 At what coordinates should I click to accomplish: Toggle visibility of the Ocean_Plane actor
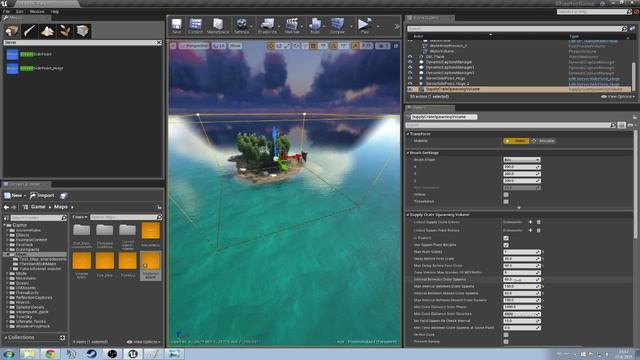coord(410,57)
